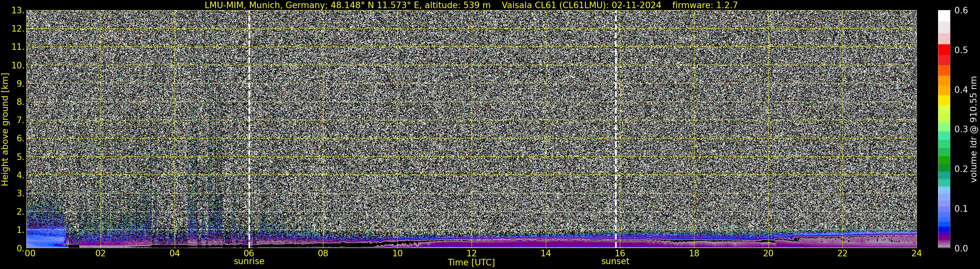The image size is (980, 269).
Task: Click the '0.5' label on the colorbar
Action: 961,50
